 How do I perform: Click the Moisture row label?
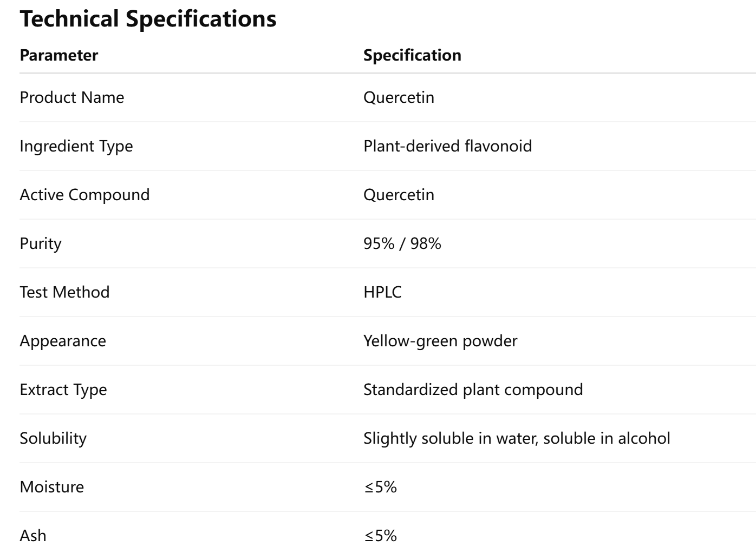click(51, 487)
